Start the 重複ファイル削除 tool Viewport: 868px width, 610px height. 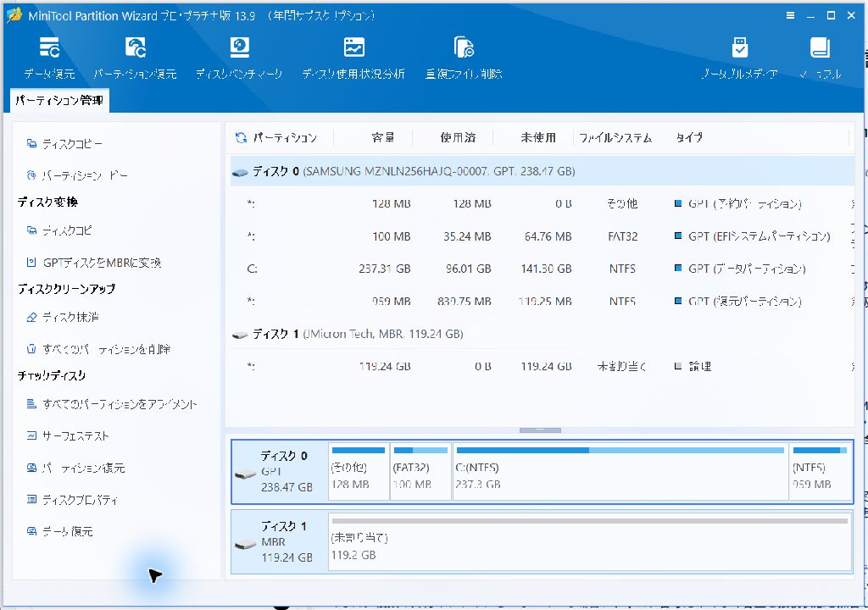[x=464, y=58]
